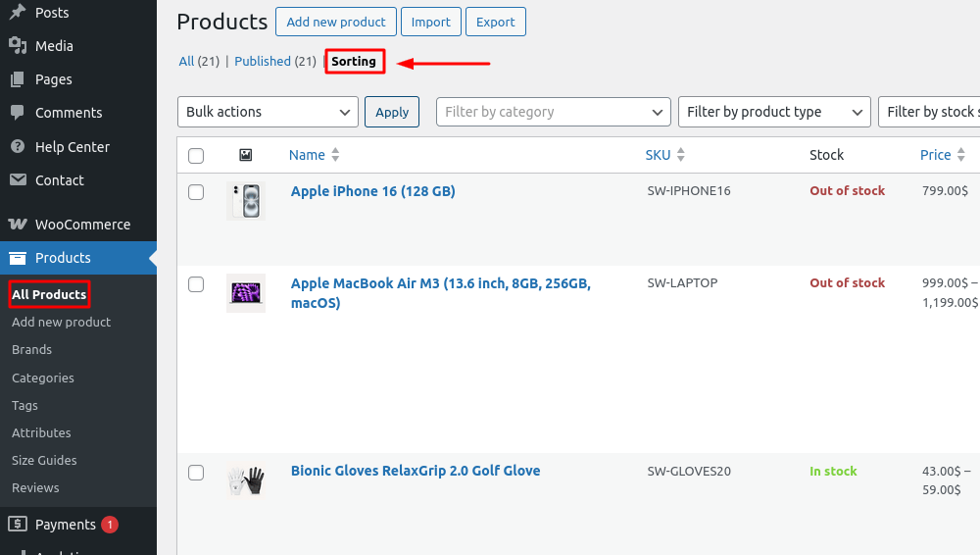Click the Contact envelope icon
This screenshot has height=555, width=980.
point(18,180)
